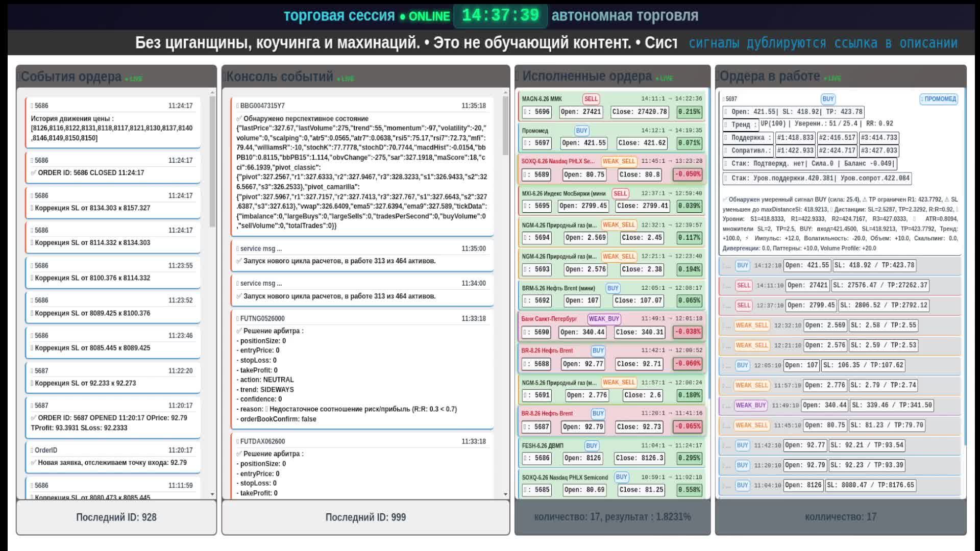980x551 pixels.
Task: Toggle the LIVE indicator on События ордера panel
Action: (x=136, y=79)
